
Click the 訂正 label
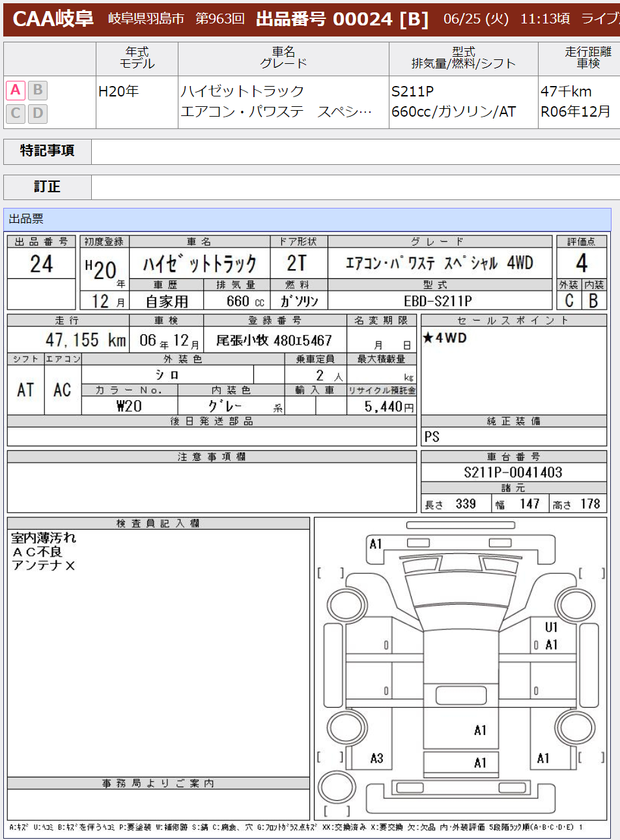click(x=48, y=187)
